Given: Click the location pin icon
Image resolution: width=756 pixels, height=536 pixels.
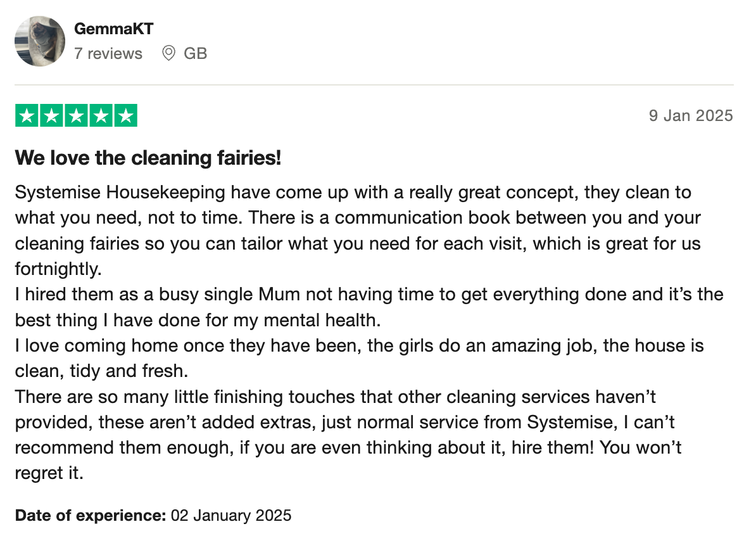Looking at the screenshot, I should click(x=168, y=54).
